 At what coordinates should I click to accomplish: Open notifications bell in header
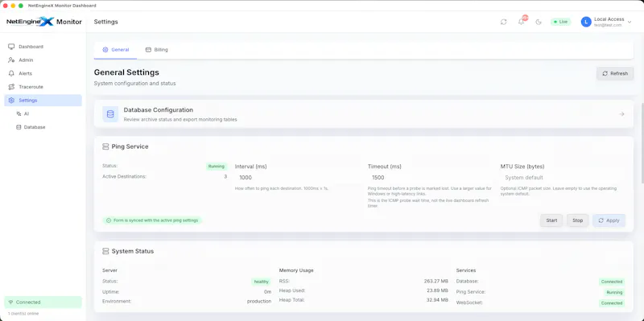[521, 22]
